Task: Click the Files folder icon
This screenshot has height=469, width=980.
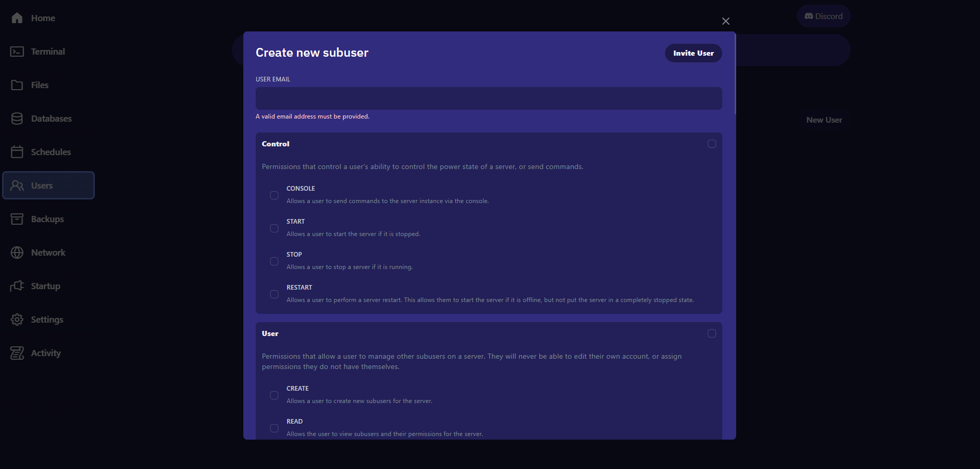Action: tap(17, 85)
